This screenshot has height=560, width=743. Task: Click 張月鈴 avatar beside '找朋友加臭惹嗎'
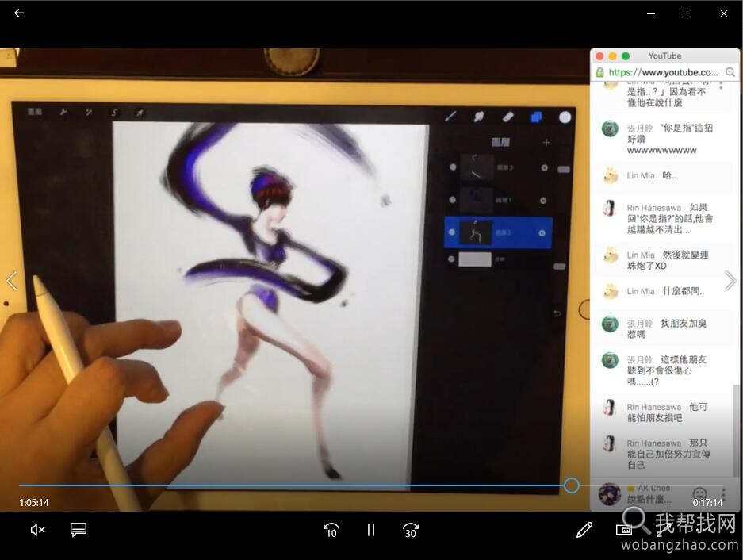click(x=611, y=324)
